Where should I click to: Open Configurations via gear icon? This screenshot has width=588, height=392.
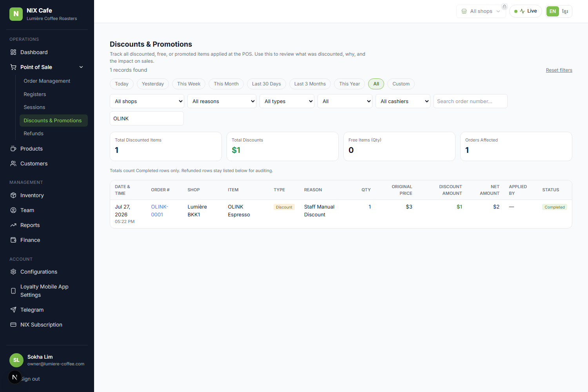tap(13, 272)
